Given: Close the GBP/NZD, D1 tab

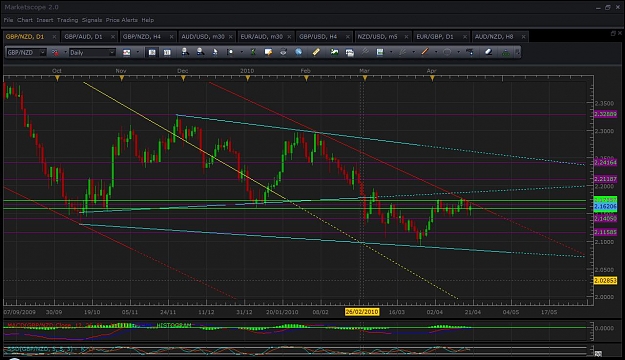Looking at the screenshot, I should 54,37.
